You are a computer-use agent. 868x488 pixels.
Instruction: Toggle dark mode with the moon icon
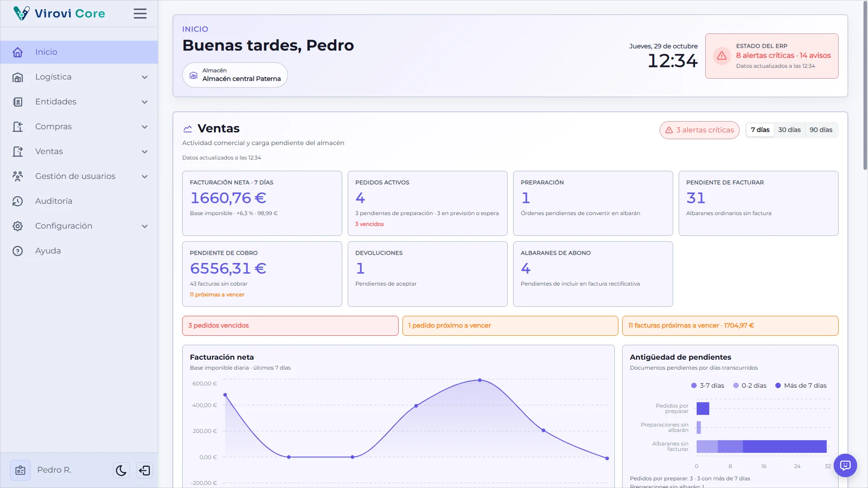click(x=121, y=470)
